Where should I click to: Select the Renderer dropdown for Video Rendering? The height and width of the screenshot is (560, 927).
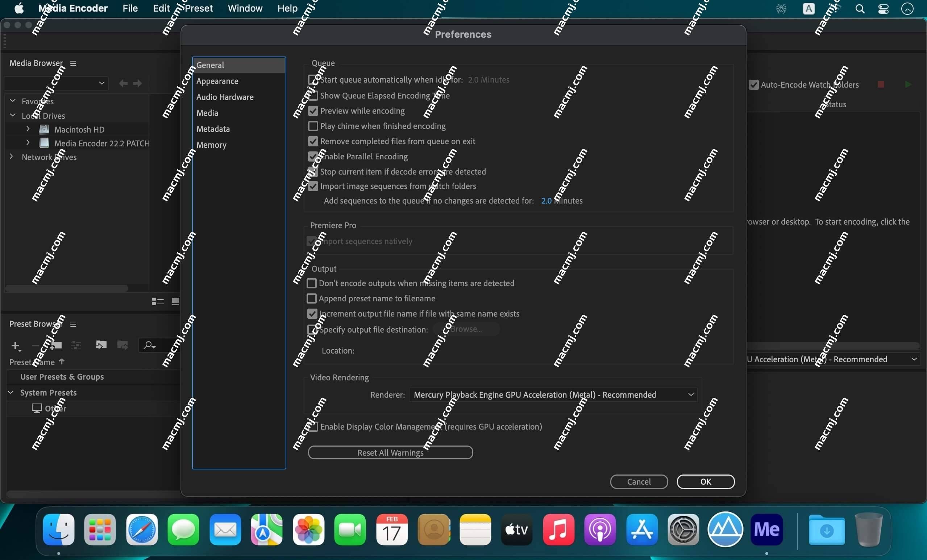pyautogui.click(x=552, y=394)
